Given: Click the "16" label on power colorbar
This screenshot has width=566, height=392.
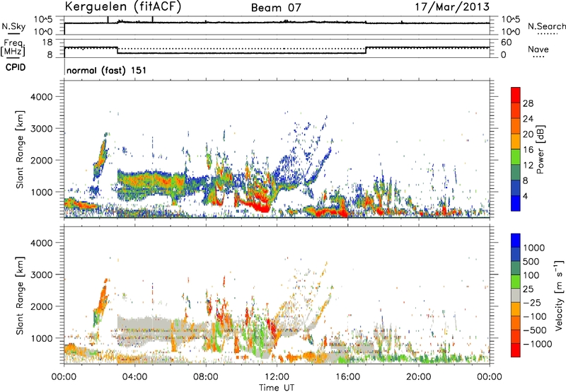Looking at the screenshot, I should click(528, 150).
